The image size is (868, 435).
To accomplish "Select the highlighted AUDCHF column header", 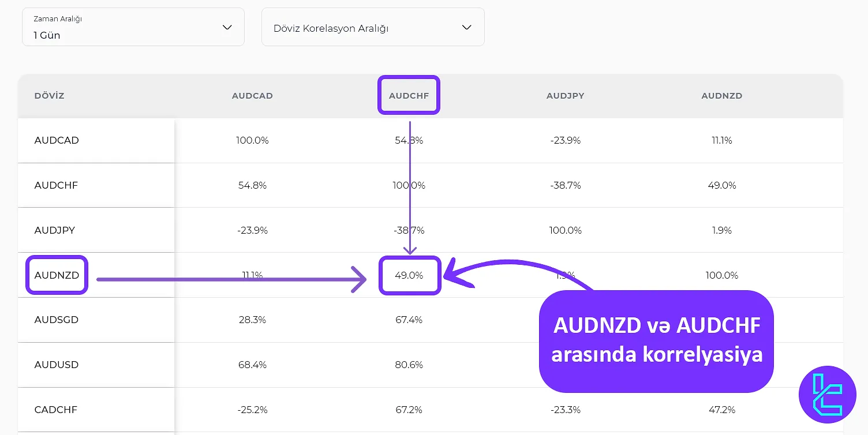I will 409,95.
